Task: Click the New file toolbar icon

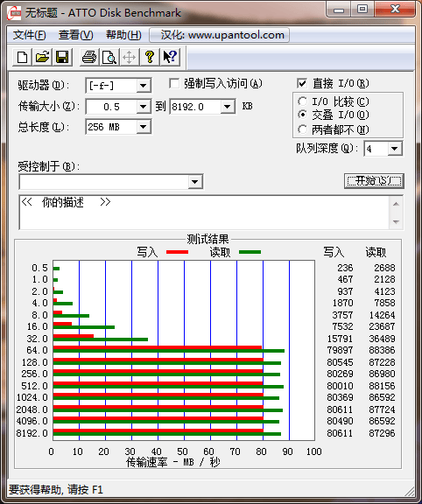Action: [23, 57]
